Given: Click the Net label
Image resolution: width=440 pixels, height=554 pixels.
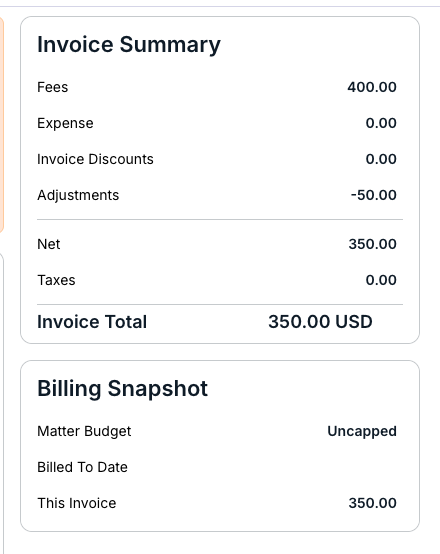Looking at the screenshot, I should (x=48, y=244).
